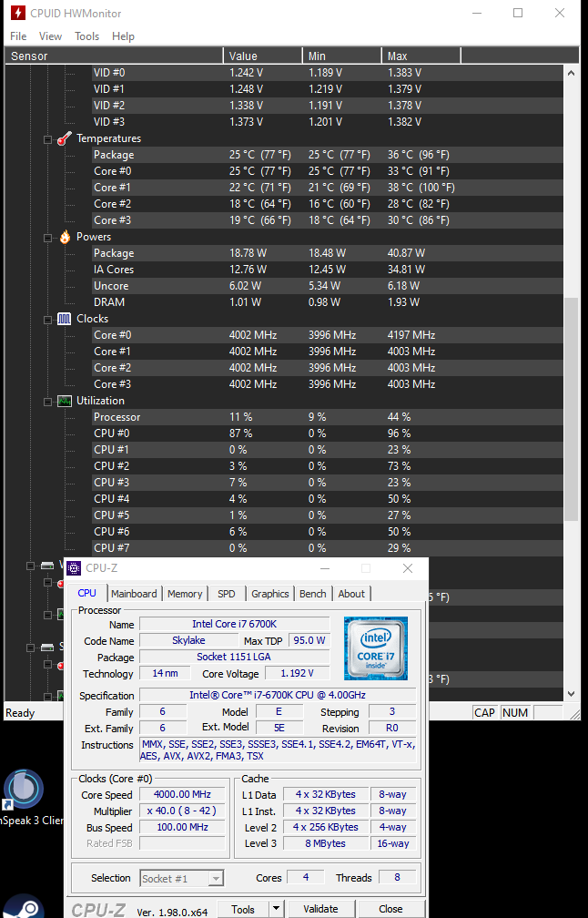Click the Utilization graph icon
This screenshot has height=918, width=588.
(x=65, y=401)
